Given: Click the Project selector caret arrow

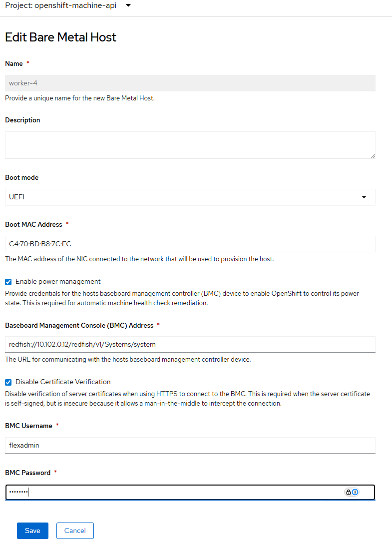Looking at the screenshot, I should [x=128, y=5].
